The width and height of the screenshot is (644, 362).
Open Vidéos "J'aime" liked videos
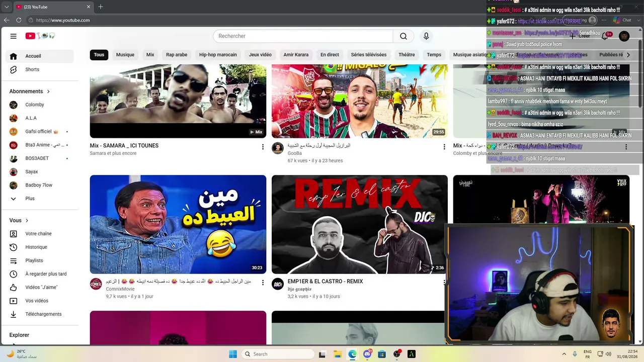40,288
